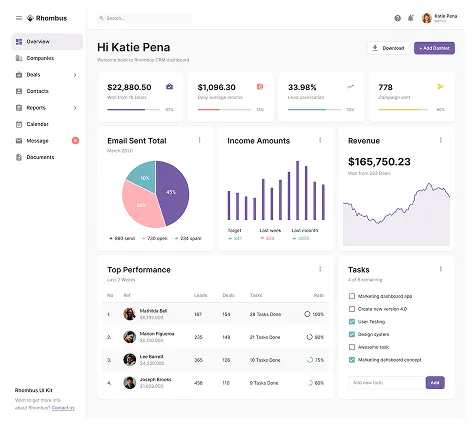This screenshot has height=434, width=473.
Task: Click Katie Pena's avatar in header
Action: click(x=427, y=18)
